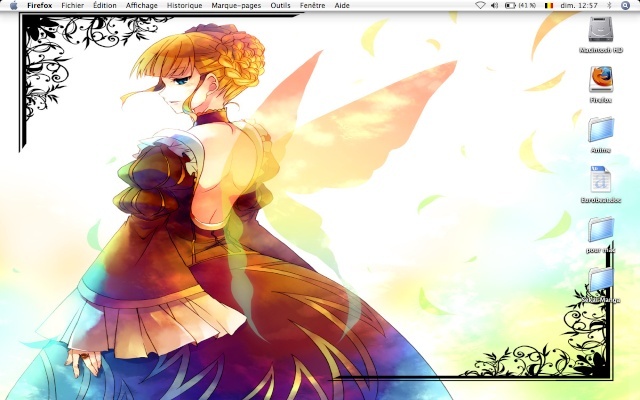Open the Historique menu
640x400 pixels.
coord(184,5)
